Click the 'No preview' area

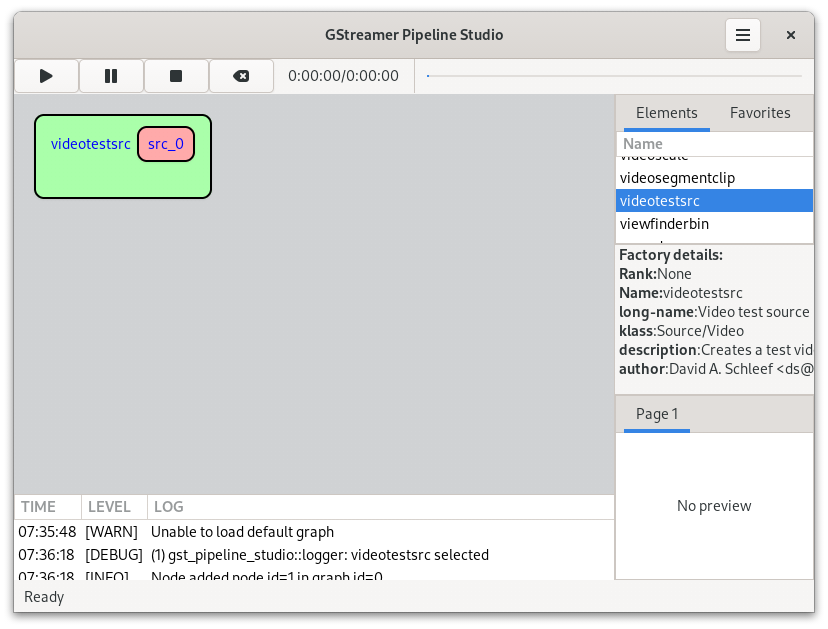pos(714,506)
